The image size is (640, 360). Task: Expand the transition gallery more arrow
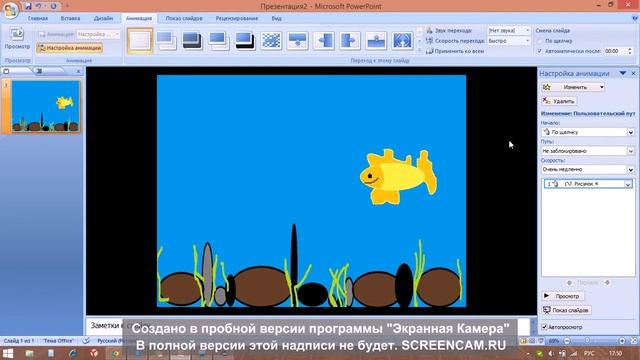pos(420,49)
